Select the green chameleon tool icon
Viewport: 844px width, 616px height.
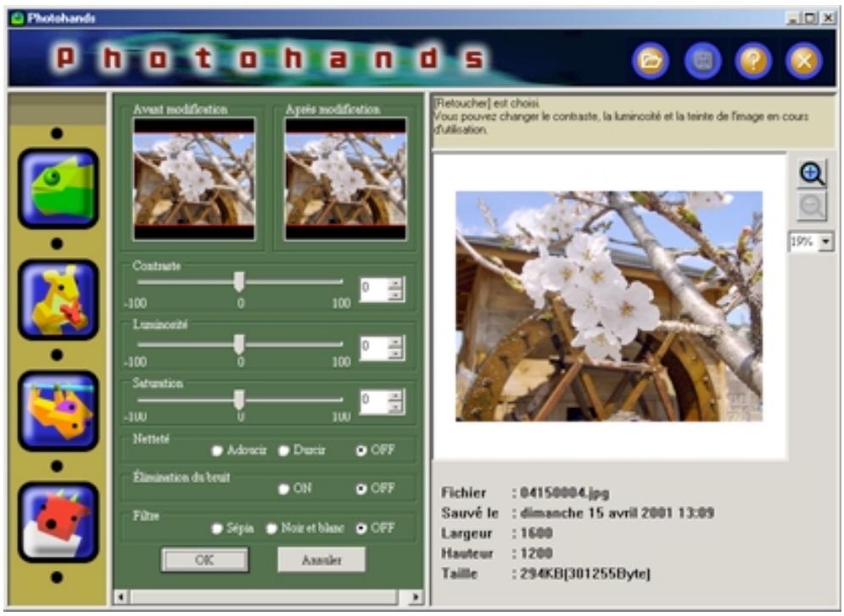[x=59, y=188]
